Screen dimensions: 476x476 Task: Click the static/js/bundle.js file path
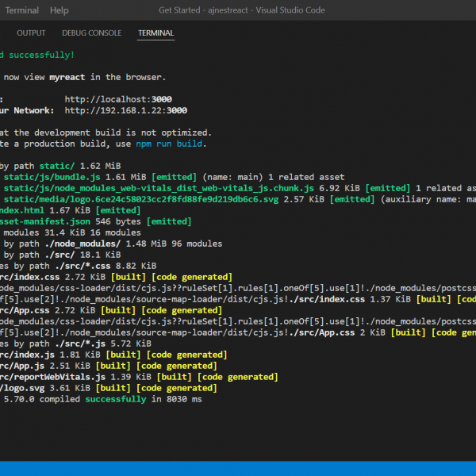[x=53, y=177]
